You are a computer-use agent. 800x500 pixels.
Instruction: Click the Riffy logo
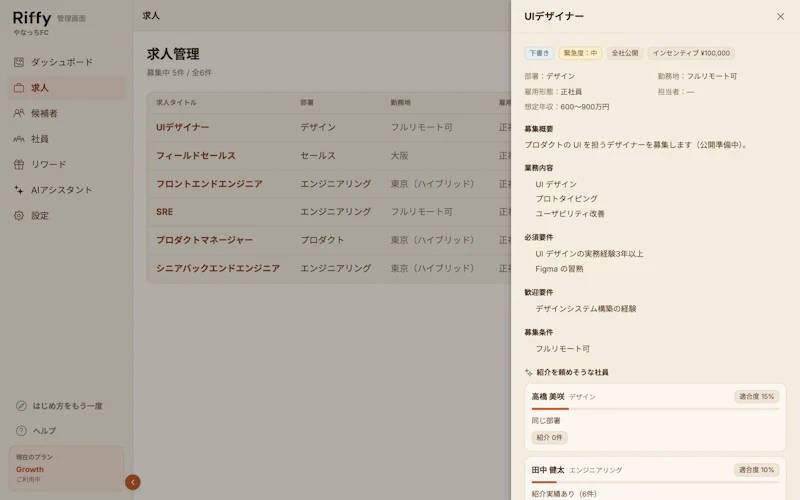coord(32,18)
